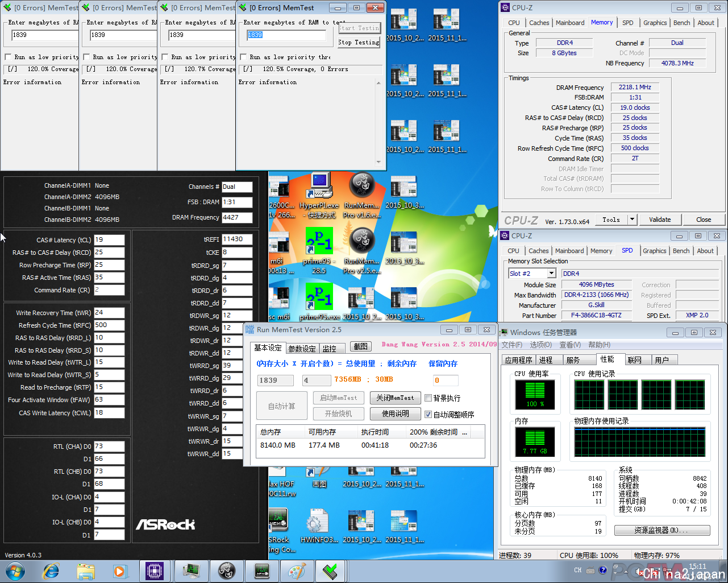The width and height of the screenshot is (728, 583).
Task: Open the 参数设定 tab in RunMemTest
Action: click(x=302, y=349)
